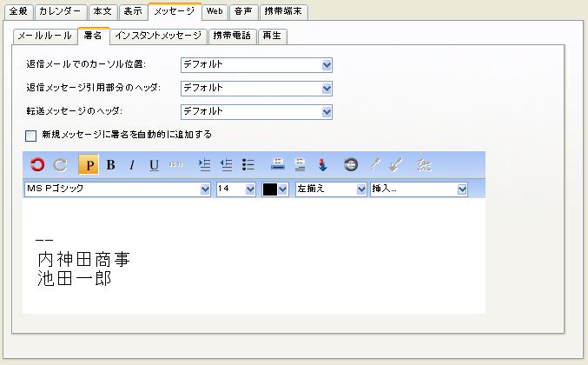The height and width of the screenshot is (365, 588).
Task: Click the small page icon left of the blue down arrow
Action: click(300, 164)
